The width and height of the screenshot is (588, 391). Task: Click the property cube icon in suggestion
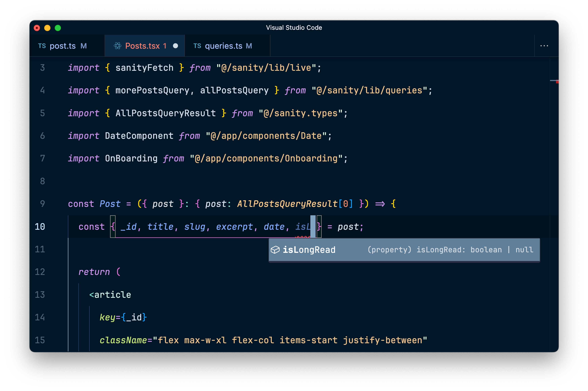[x=275, y=250]
